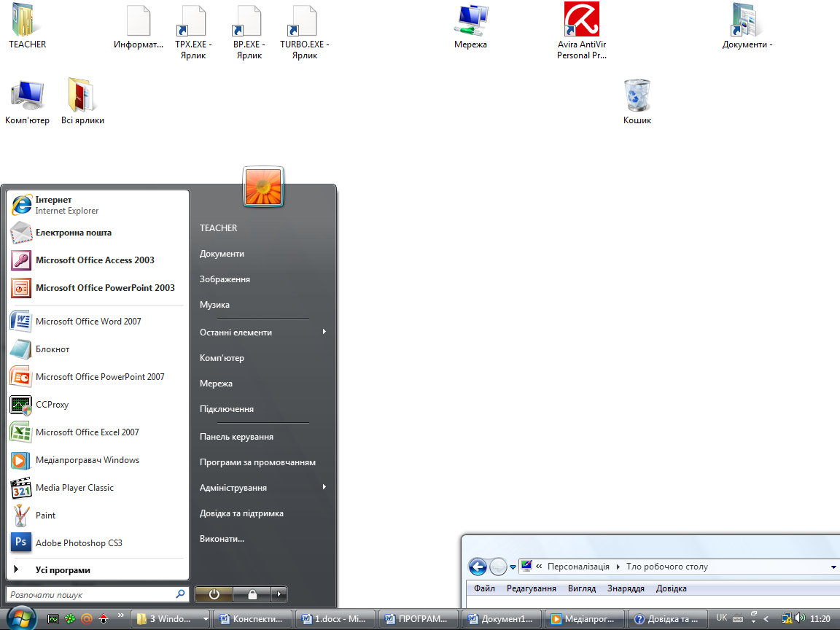The image size is (840, 630).
Task: Select Кошик recycle bin icon
Action: (637, 102)
